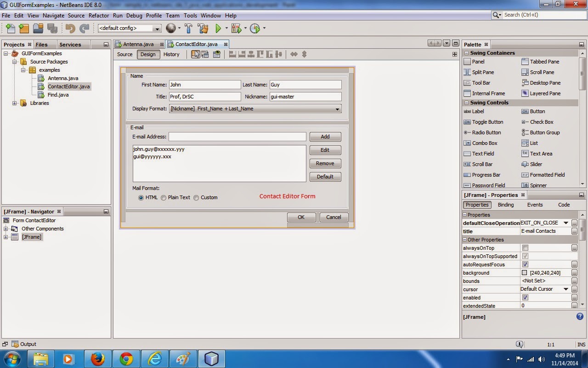588x368 pixels.
Task: Switch to the Antenna.java tab
Action: [139, 44]
